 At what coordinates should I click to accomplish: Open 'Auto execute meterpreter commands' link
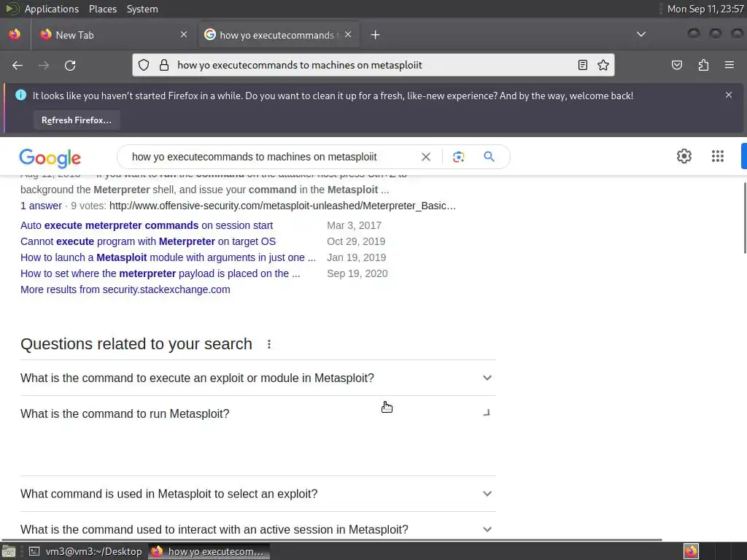pos(147,225)
